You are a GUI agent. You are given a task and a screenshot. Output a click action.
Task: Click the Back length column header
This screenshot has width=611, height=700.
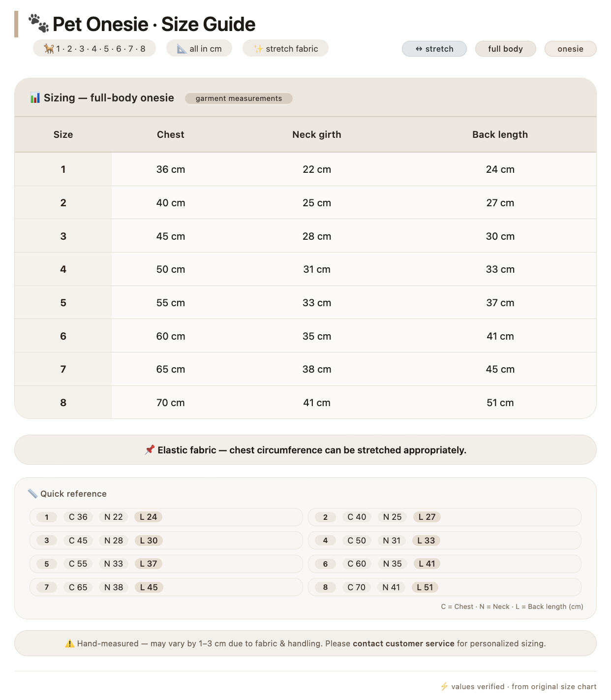500,134
